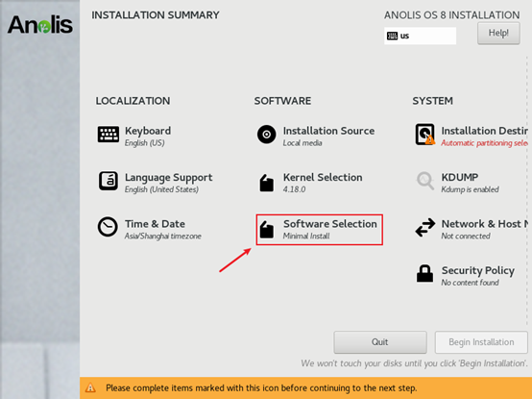Click the Language Support icon
Viewport: 532px width, 399px height.
coord(109,181)
